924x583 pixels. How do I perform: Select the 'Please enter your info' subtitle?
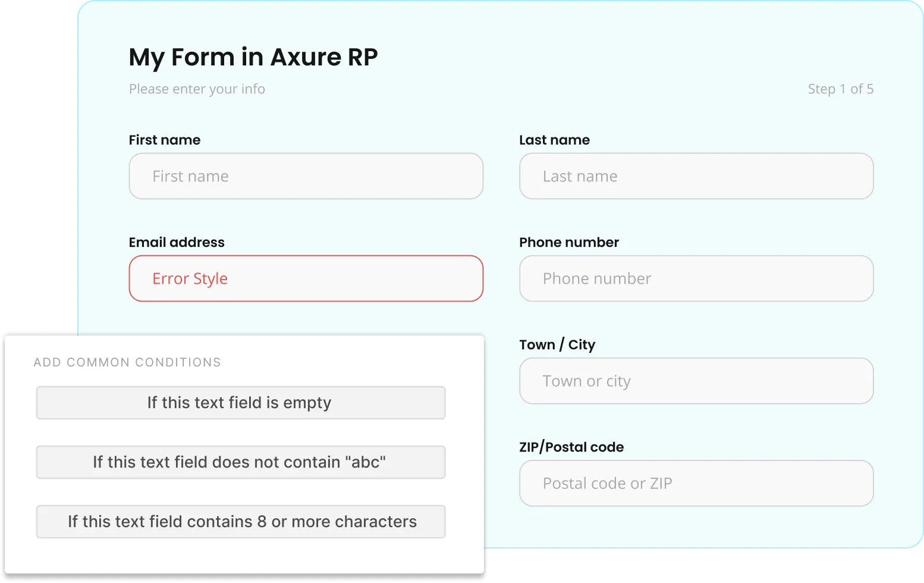pos(197,89)
